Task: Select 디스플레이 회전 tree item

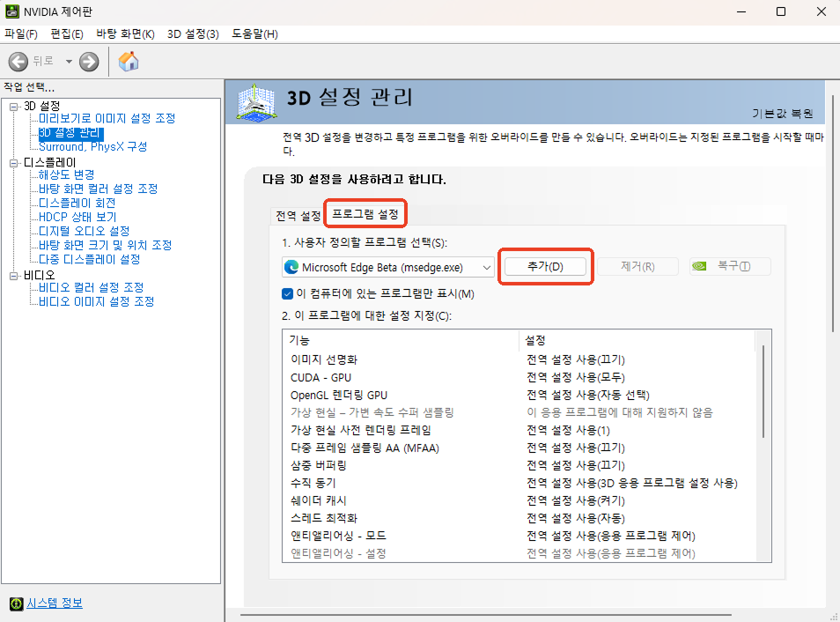Action: pyautogui.click(x=77, y=204)
